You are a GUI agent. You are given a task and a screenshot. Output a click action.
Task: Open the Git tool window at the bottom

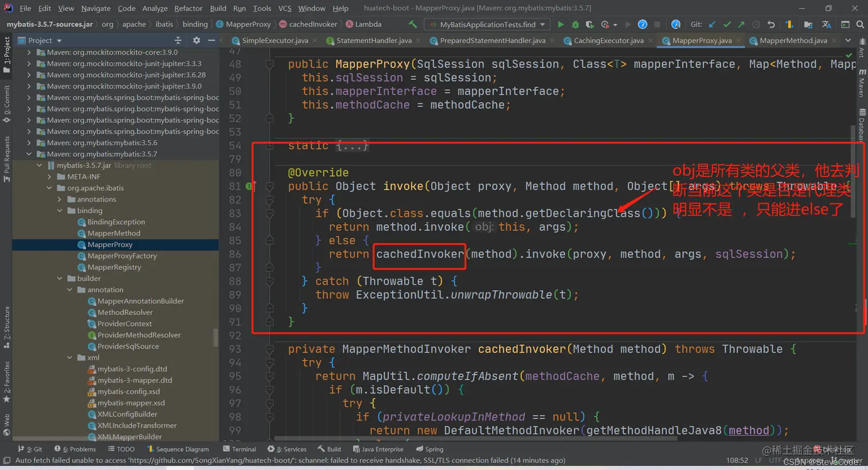[30, 449]
